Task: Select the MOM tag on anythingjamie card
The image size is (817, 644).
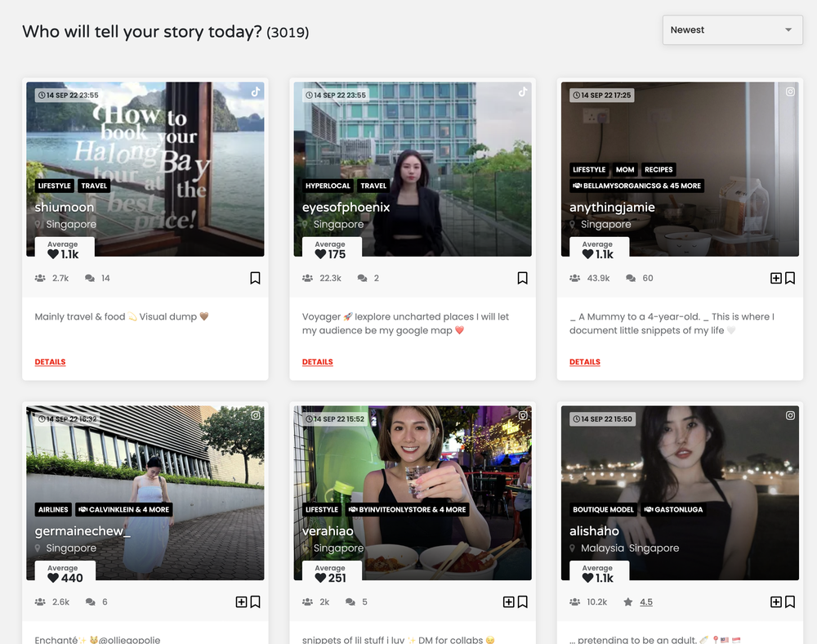Action: coord(625,169)
